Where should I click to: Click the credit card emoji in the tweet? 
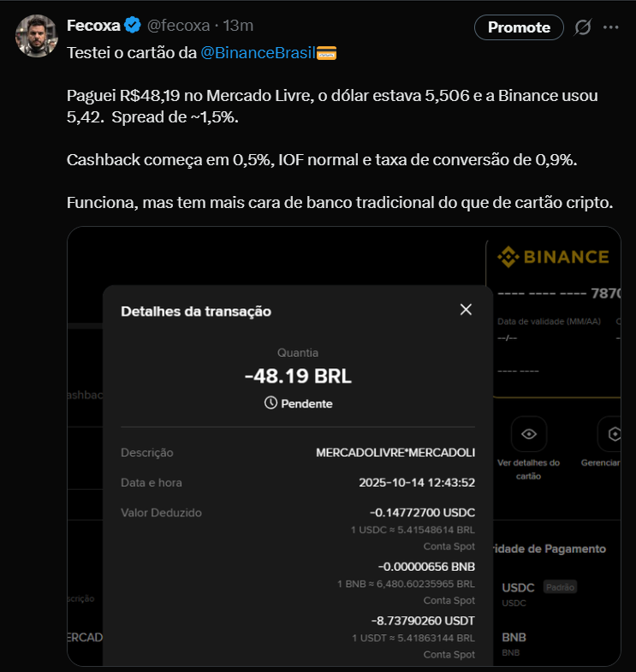(326, 53)
